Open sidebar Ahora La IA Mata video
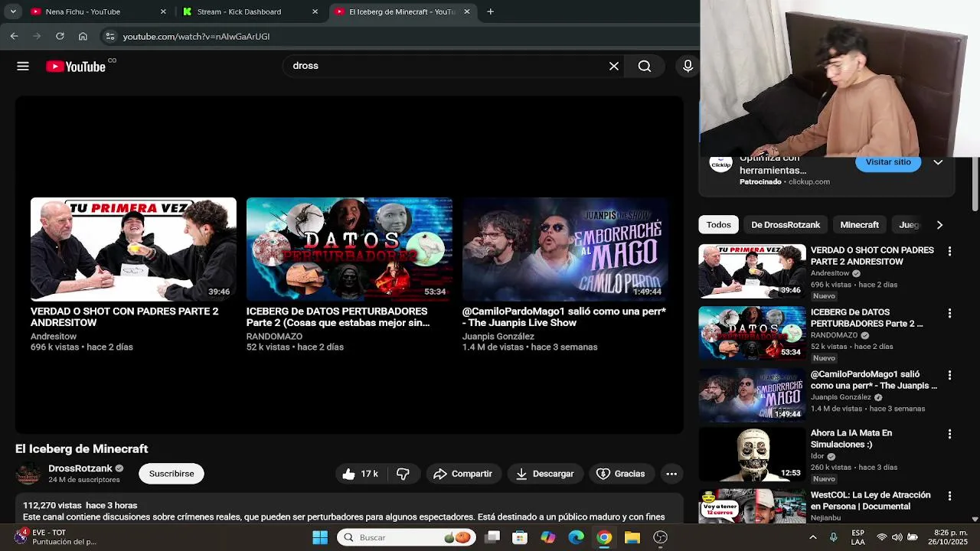980x551 pixels. (x=752, y=454)
